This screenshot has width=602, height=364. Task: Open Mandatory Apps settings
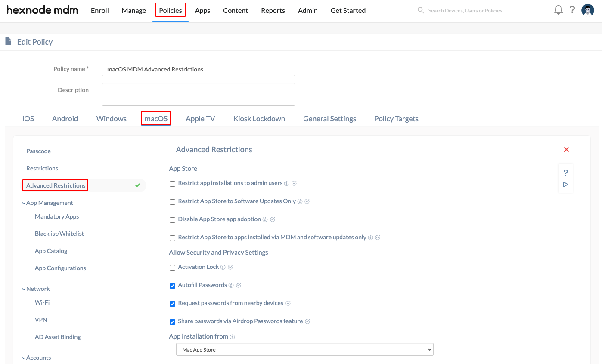[x=57, y=216]
